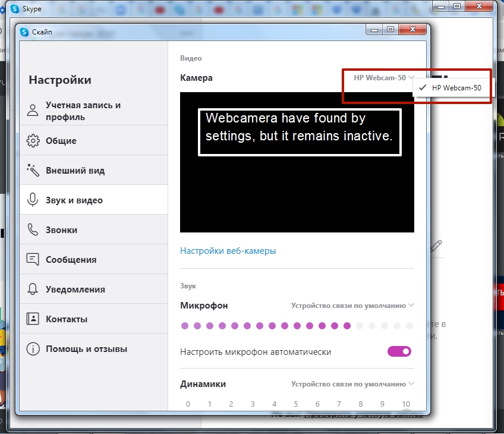Toggle Настроить микрофон автоматически switch

point(399,351)
